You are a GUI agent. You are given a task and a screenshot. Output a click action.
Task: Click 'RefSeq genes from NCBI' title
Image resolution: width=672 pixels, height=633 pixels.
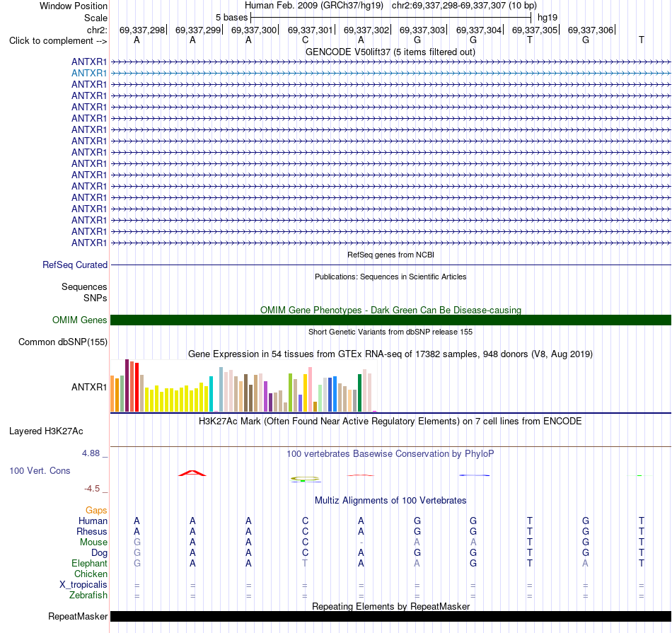tap(391, 255)
